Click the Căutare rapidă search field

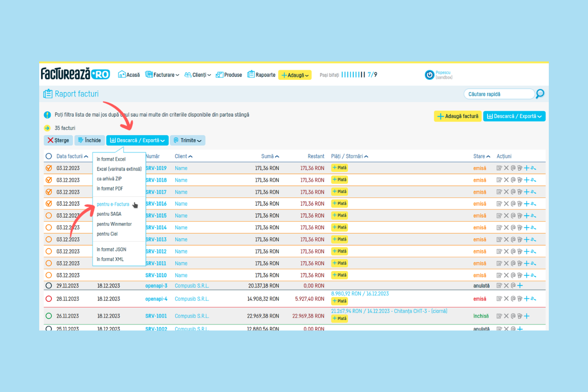pyautogui.click(x=498, y=94)
